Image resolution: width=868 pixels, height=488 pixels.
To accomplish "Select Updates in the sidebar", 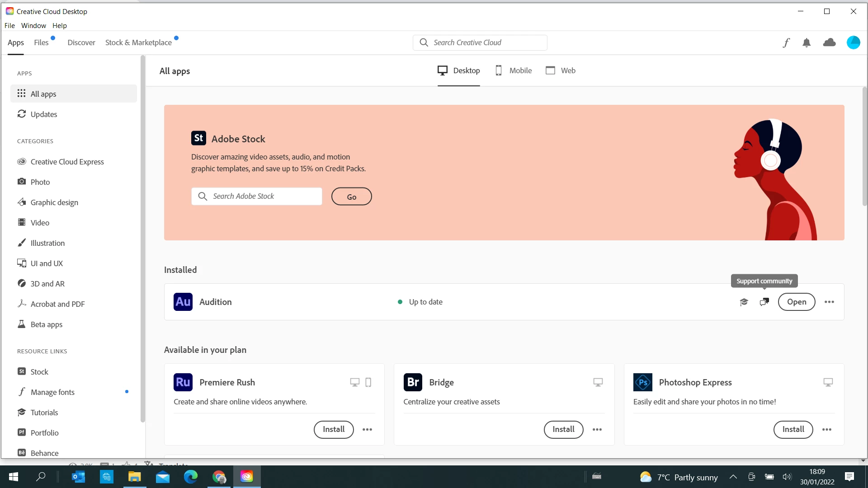I will click(x=43, y=114).
